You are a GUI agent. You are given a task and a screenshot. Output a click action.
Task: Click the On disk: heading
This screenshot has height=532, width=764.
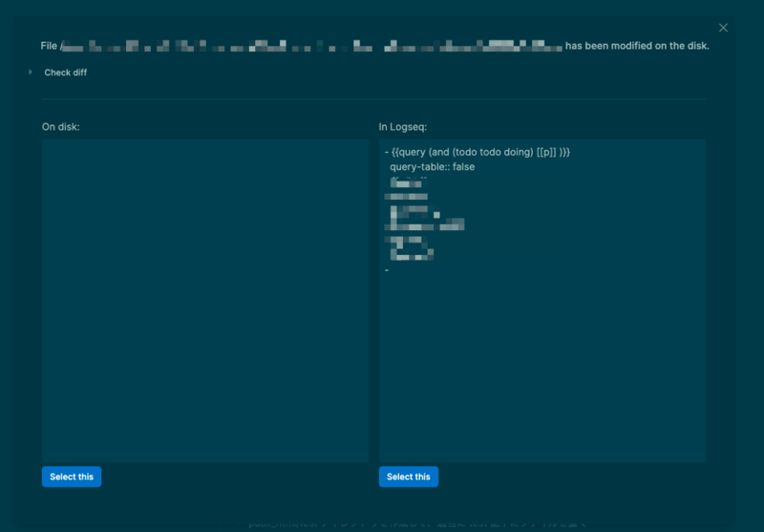tap(60, 126)
